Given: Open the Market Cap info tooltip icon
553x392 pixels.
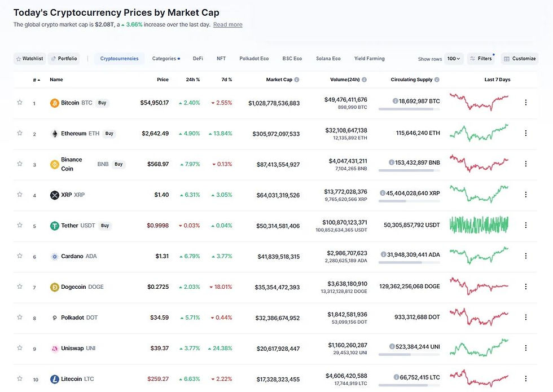Looking at the screenshot, I should tap(297, 80).
